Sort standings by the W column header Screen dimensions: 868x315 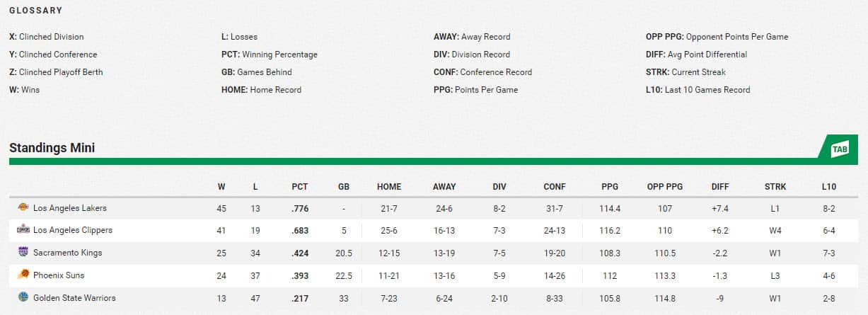(x=221, y=187)
